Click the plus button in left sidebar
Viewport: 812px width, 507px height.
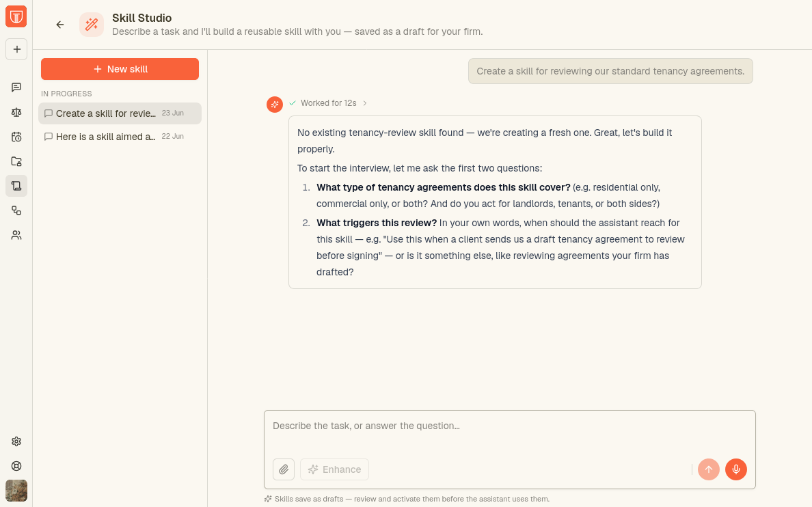tap(16, 49)
